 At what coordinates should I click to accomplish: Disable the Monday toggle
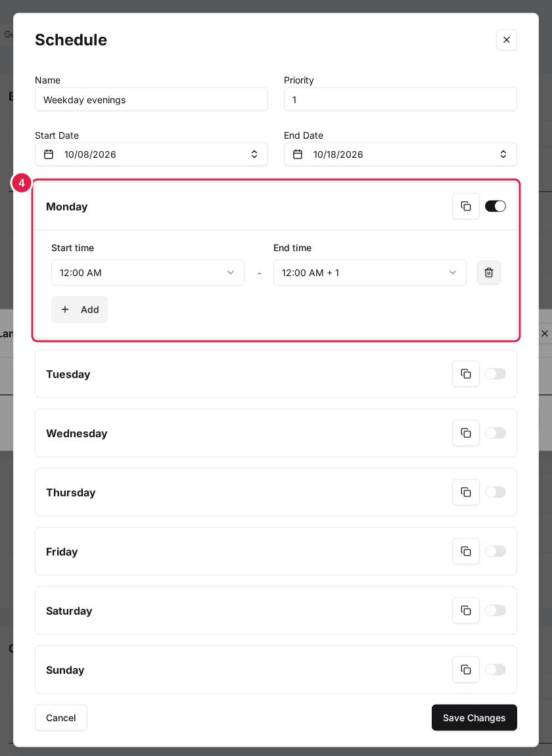pyautogui.click(x=495, y=206)
